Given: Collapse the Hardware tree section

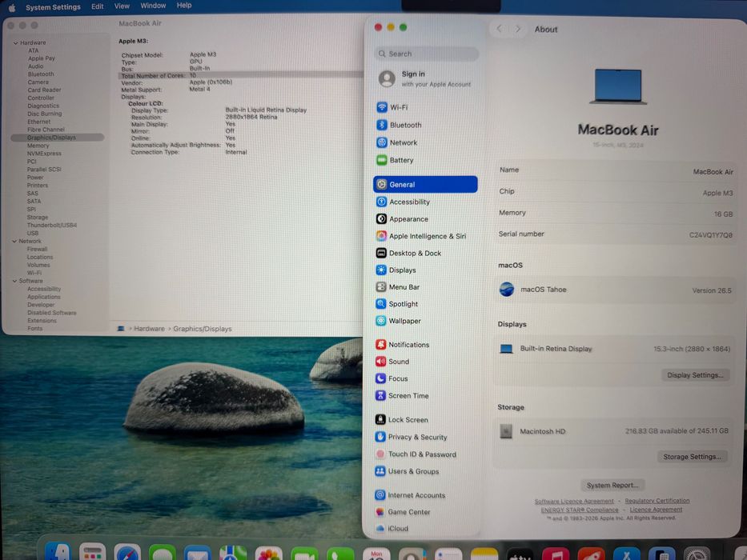Looking at the screenshot, I should coord(15,43).
